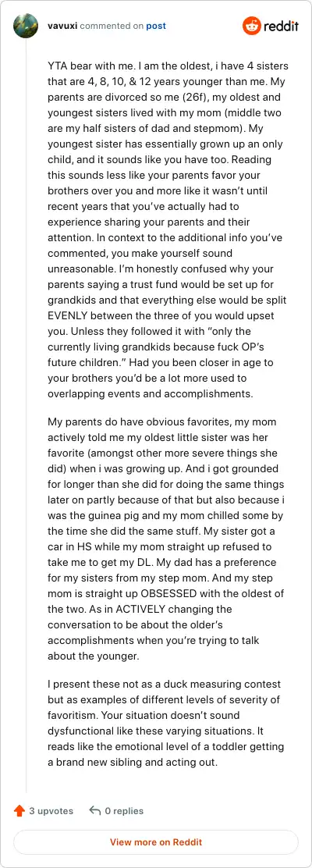Viewport: 312px width, 868px height.
Task: Click the "reddit" wordmark text
Action: 281,26
